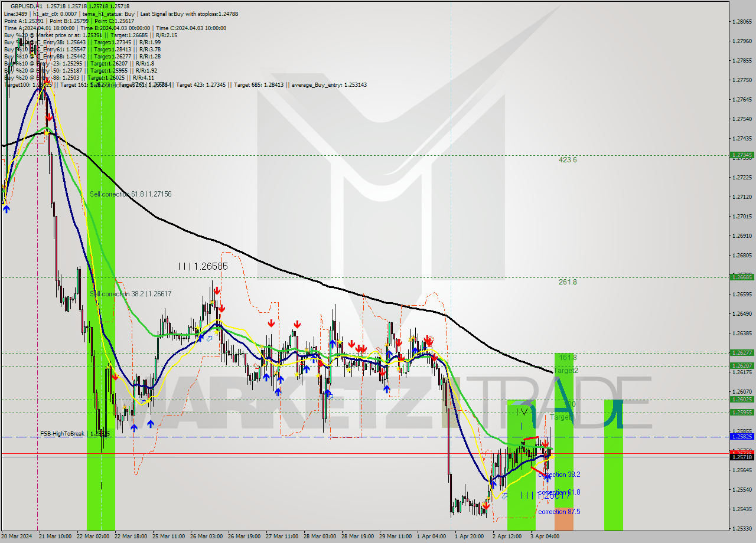
Task: Click the '1 Apr 20:00' time label
Action: (470, 537)
